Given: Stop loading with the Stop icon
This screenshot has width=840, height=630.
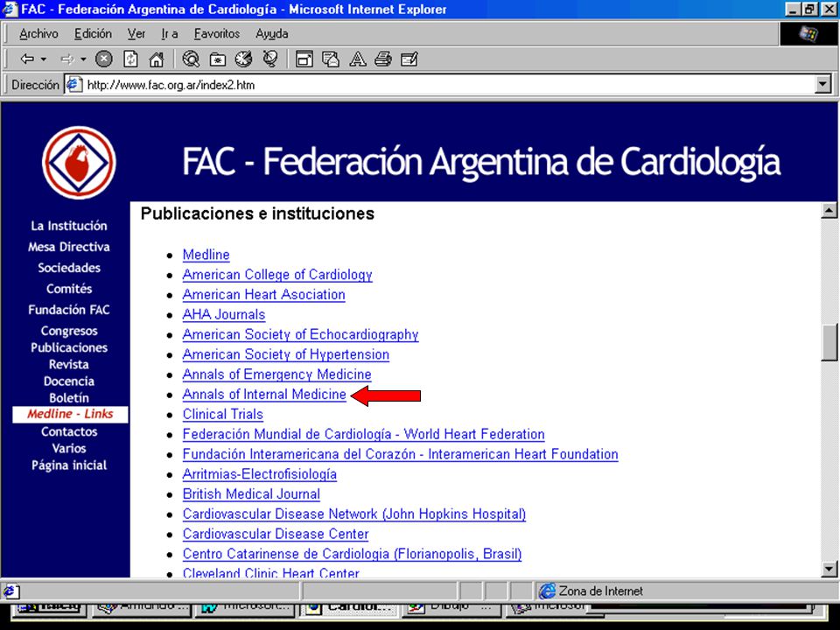Looking at the screenshot, I should (104, 59).
